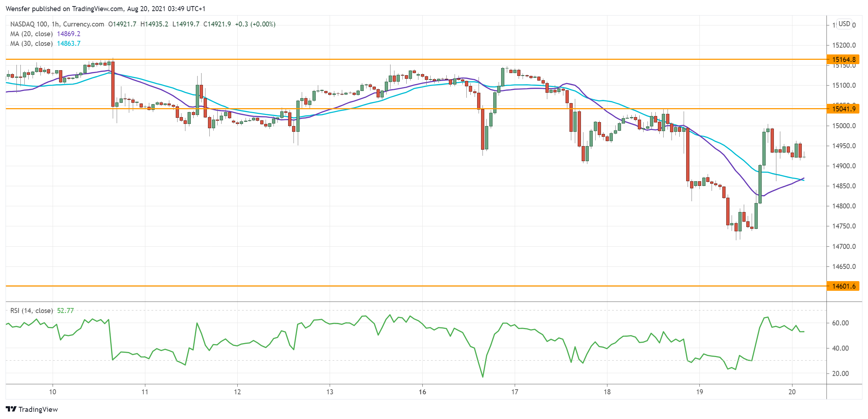This screenshot has height=419, width=868.
Task: Click the green RSI value 52.77
Action: [66, 310]
